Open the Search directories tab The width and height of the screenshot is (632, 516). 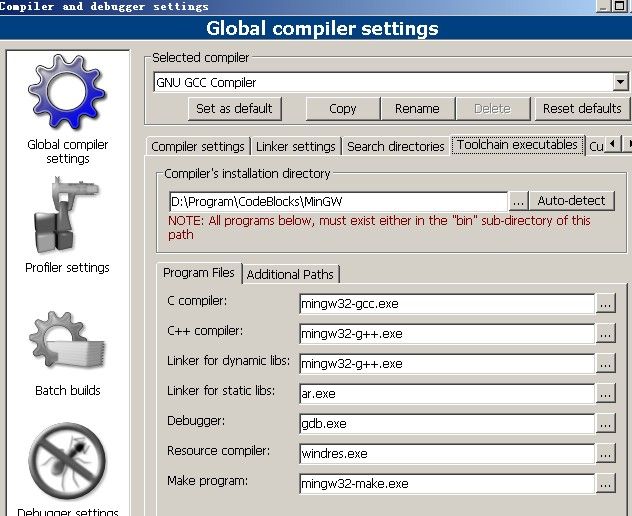coord(395,146)
